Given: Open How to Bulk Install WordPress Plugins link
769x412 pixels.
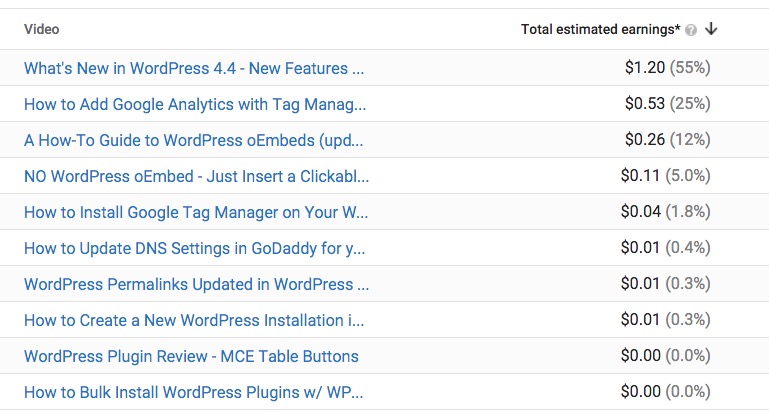Looking at the screenshot, I should tap(194, 392).
